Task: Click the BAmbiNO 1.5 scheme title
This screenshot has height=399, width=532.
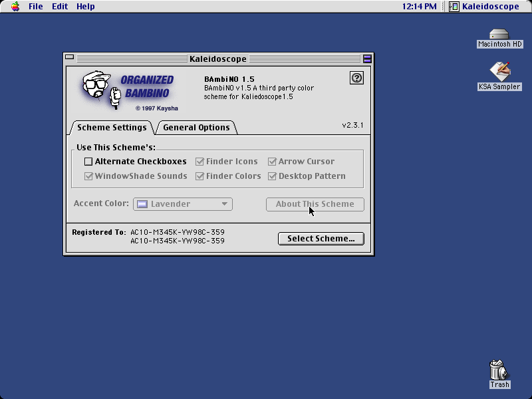Action: [229, 79]
